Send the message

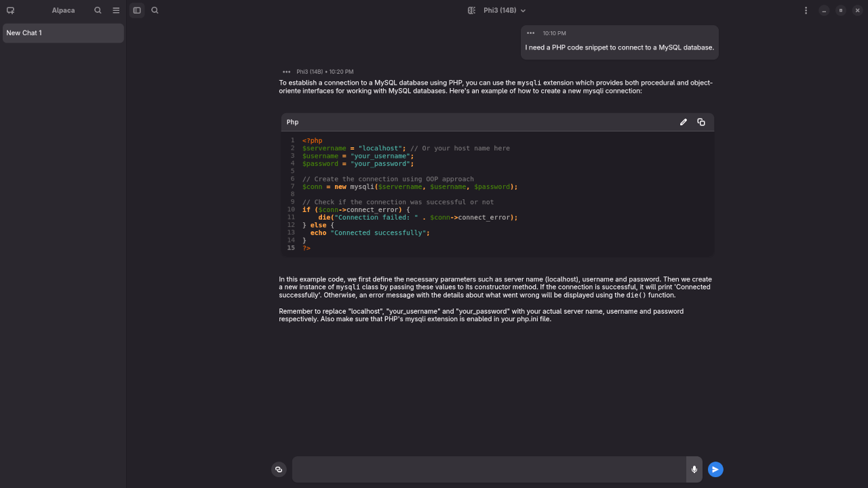click(715, 469)
